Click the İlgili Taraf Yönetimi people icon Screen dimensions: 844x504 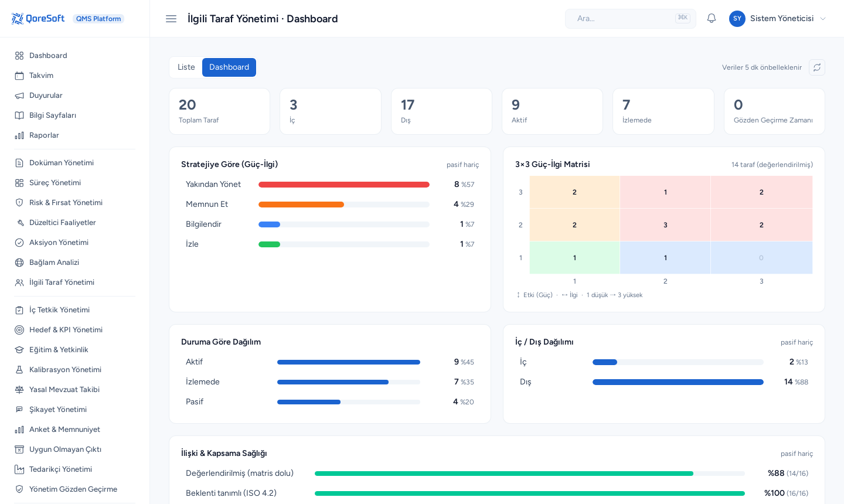(x=19, y=282)
